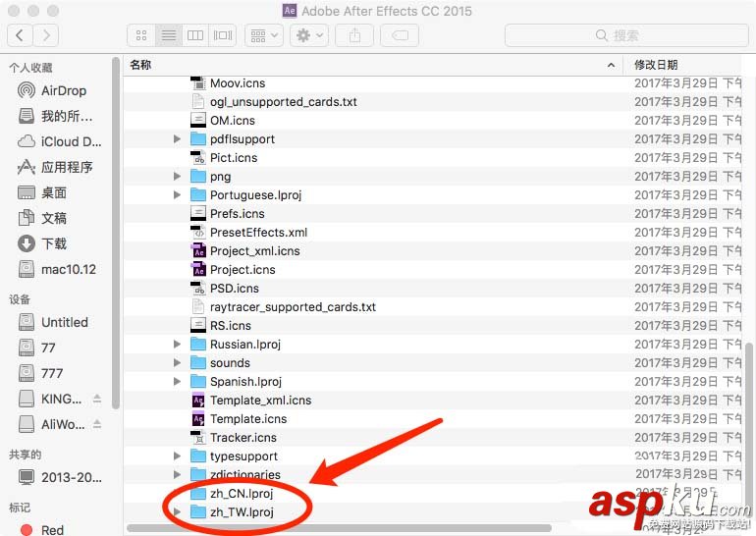Viewport: 756px width, 536px height.
Task: Expand the png folder
Action: pos(177,176)
